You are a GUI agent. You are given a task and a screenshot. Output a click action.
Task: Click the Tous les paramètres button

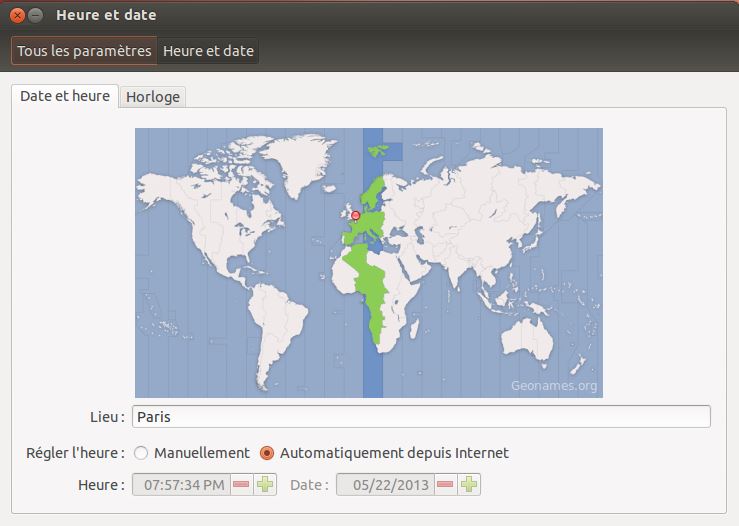[84, 51]
